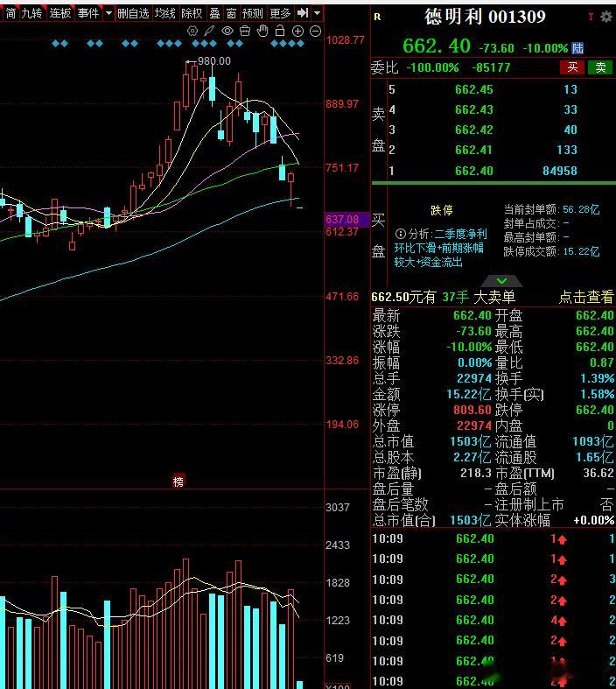
Task: Expand dropdown next to 事件
Action: [108, 14]
